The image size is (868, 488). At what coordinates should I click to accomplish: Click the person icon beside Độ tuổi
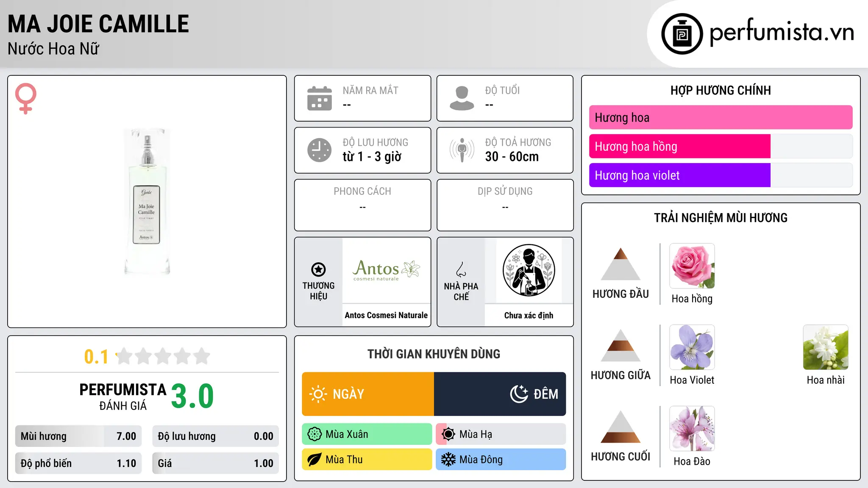click(462, 98)
